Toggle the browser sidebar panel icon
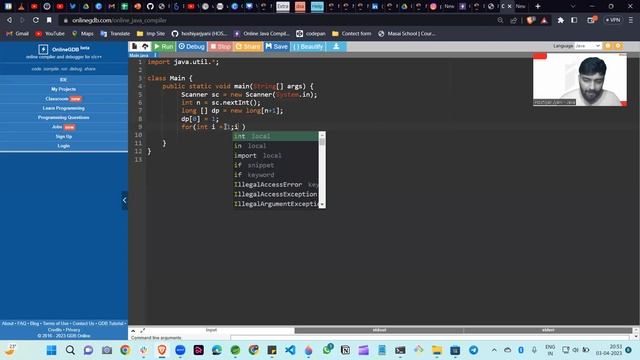 pyautogui.click(x=574, y=20)
